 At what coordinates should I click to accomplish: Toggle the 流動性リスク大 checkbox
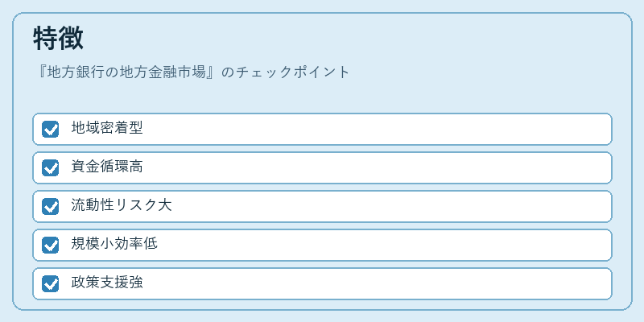pyautogui.click(x=50, y=206)
